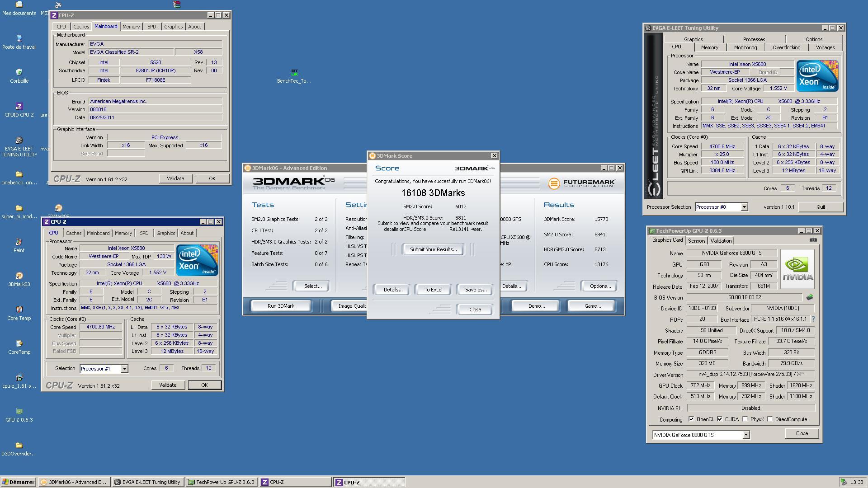Click BIOS save icon in GPU-Z
This screenshot has width=868, height=488.
(809, 297)
